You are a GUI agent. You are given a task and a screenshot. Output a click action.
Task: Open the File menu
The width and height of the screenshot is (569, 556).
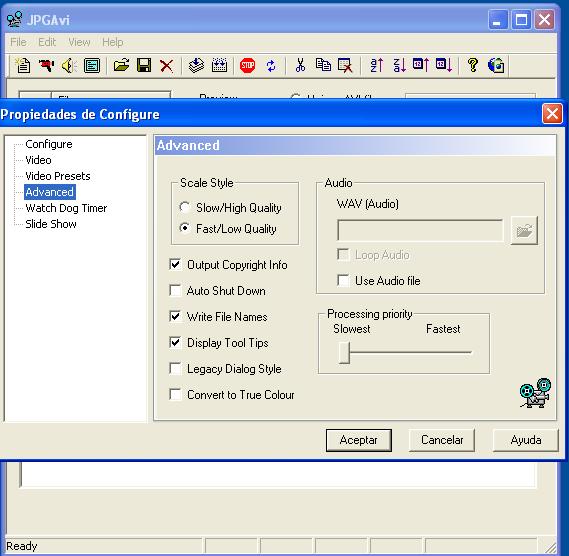[x=18, y=42]
